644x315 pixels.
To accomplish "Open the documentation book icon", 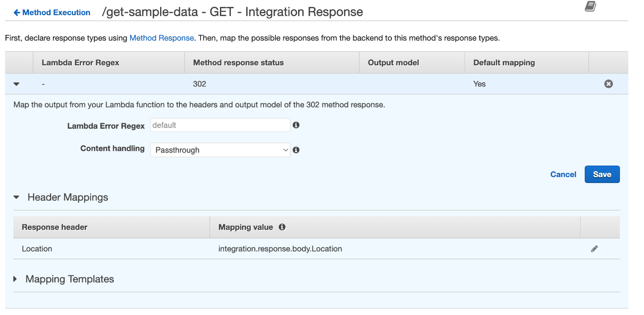I will pos(590,6).
